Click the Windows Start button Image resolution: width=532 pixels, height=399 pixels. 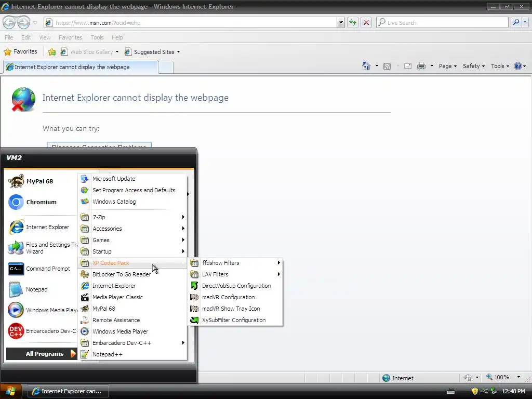[11, 391]
